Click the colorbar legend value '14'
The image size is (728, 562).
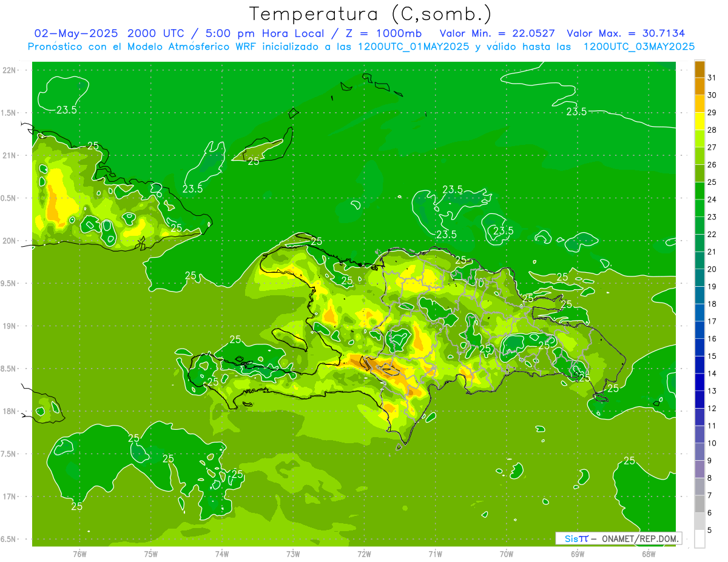click(x=712, y=373)
